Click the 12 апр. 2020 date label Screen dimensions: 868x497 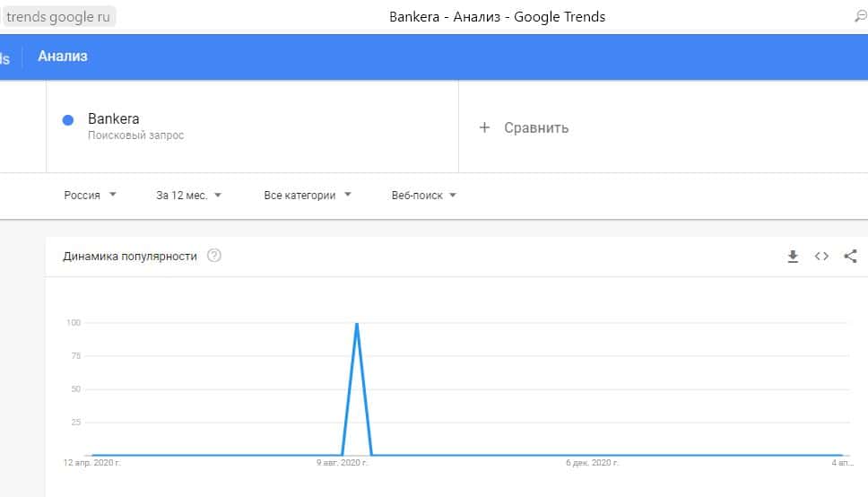(92, 463)
